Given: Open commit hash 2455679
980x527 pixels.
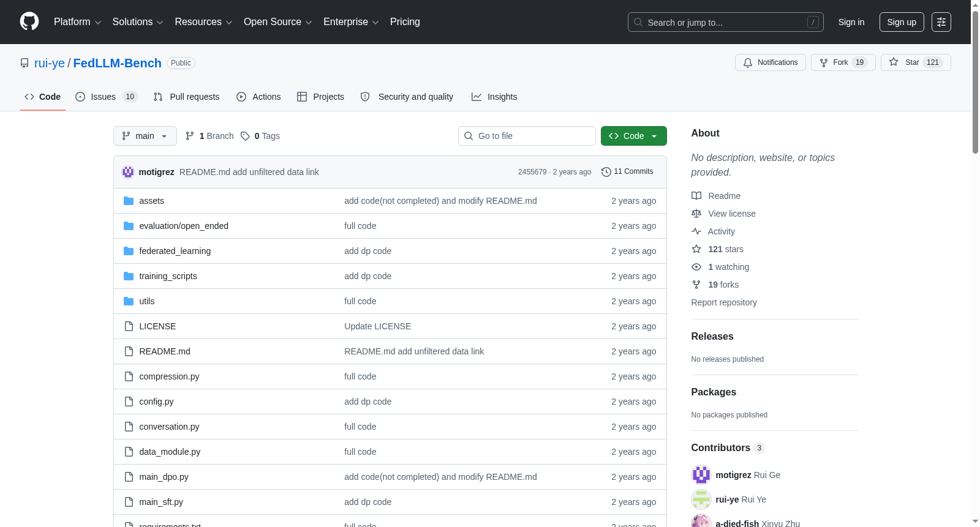Looking at the screenshot, I should point(532,172).
